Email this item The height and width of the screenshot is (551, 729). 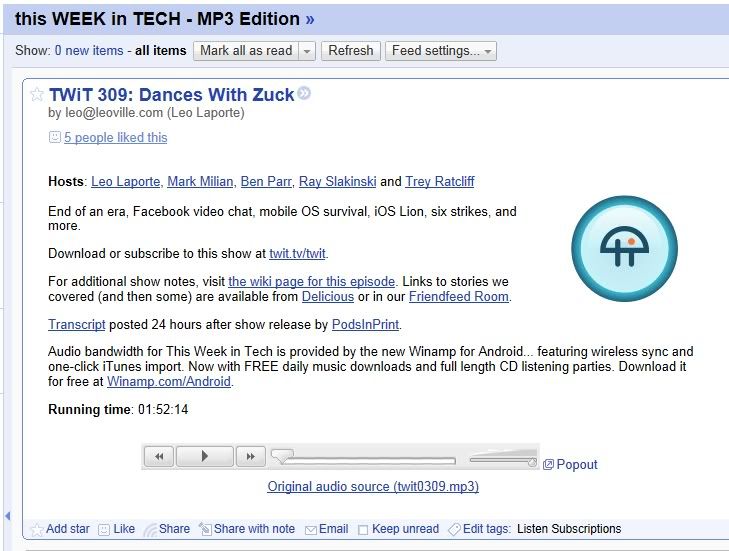pyautogui.click(x=327, y=529)
